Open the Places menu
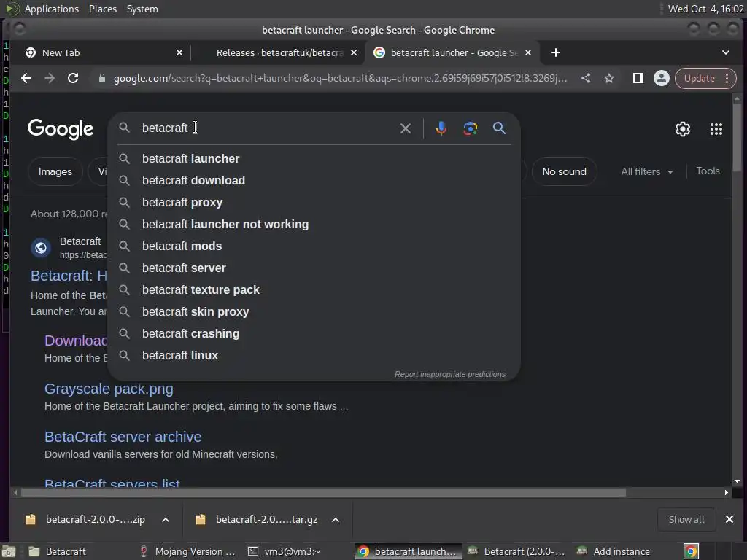Image resolution: width=747 pixels, height=560 pixels. tap(102, 9)
